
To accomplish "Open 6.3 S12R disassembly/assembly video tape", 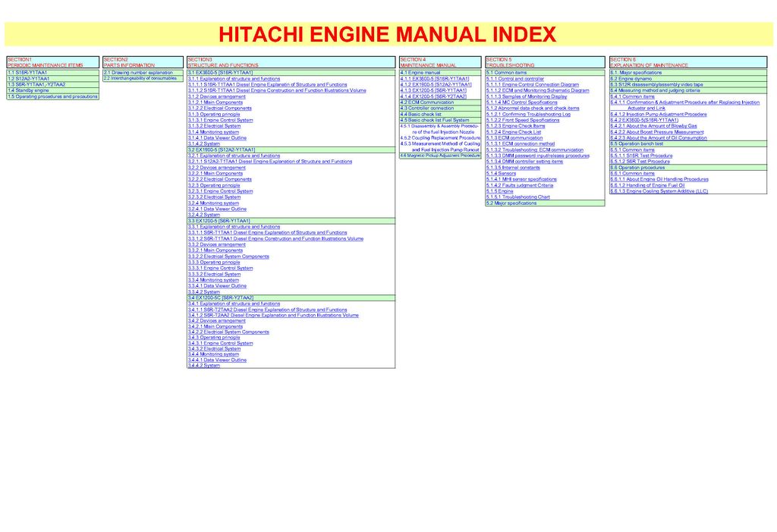I will tap(656, 84).
